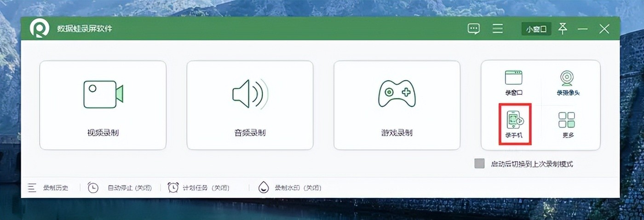
Task: Show 更多 additional recording tools
Action: tap(567, 125)
